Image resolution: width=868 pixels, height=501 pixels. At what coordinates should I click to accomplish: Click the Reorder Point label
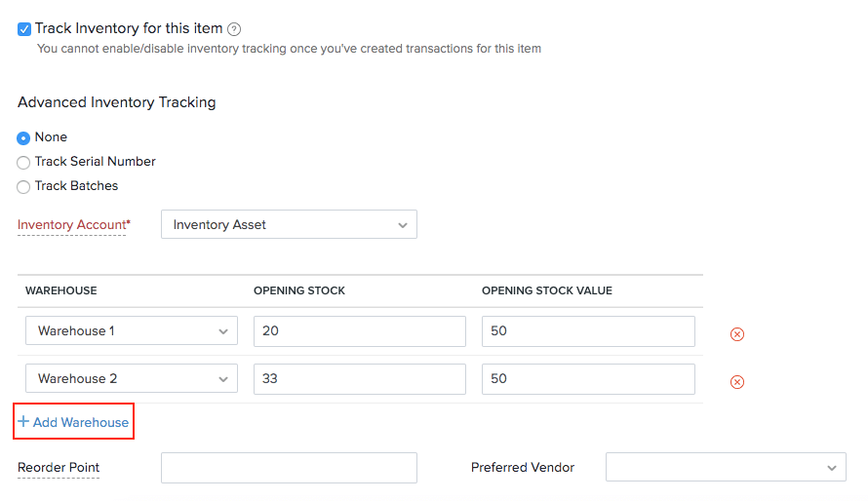point(59,468)
